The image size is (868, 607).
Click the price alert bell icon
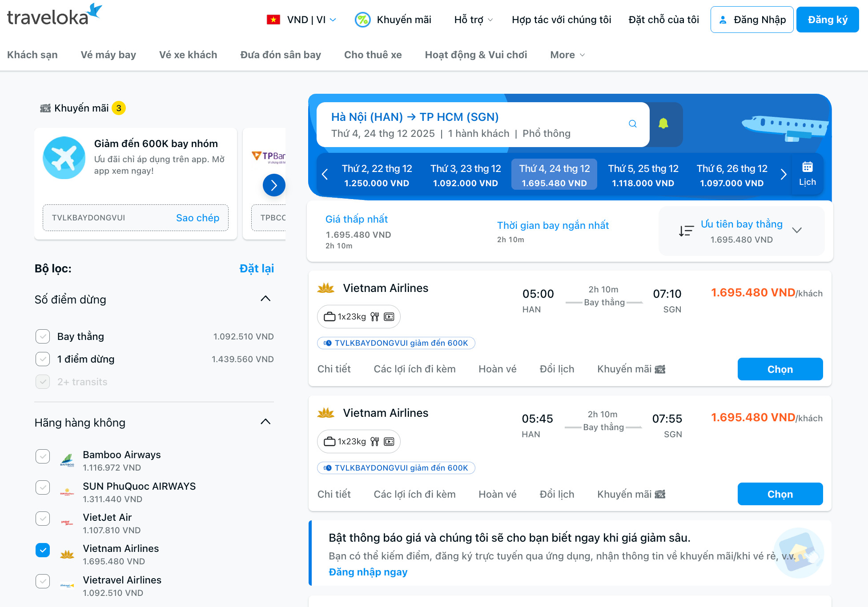664,124
